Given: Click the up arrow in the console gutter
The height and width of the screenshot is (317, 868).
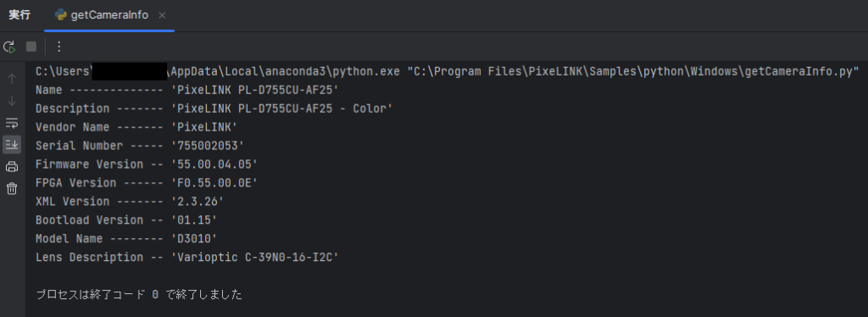Looking at the screenshot, I should click(12, 79).
